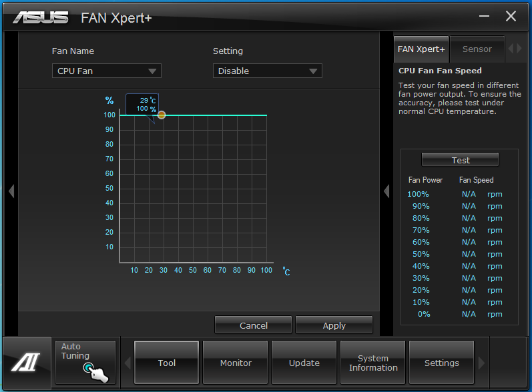Click the °C axis unit label
532x392 pixels.
[x=286, y=271]
